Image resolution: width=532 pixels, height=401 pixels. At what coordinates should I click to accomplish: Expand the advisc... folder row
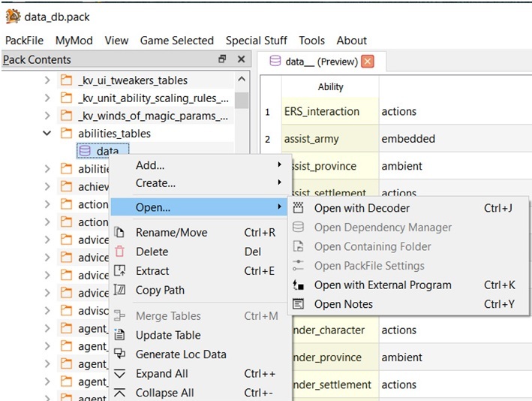pos(47,311)
